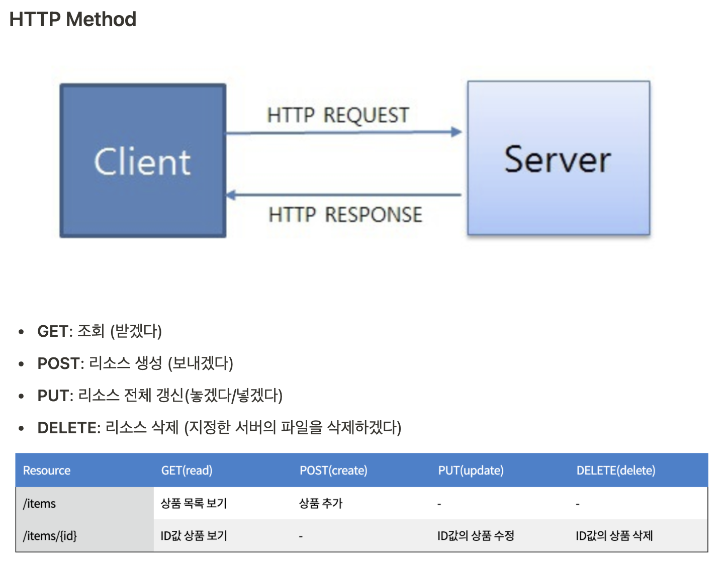Click the 상품 추가 table cell

(x=321, y=504)
